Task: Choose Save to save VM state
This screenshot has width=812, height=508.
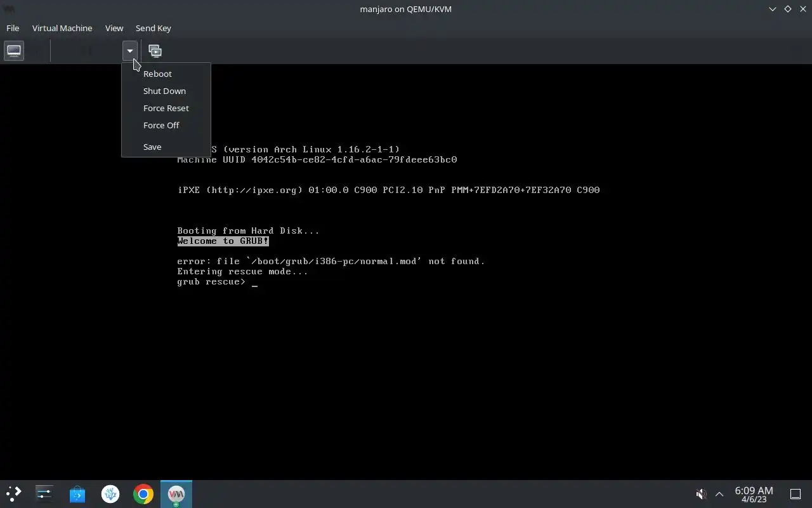Action: (x=152, y=147)
